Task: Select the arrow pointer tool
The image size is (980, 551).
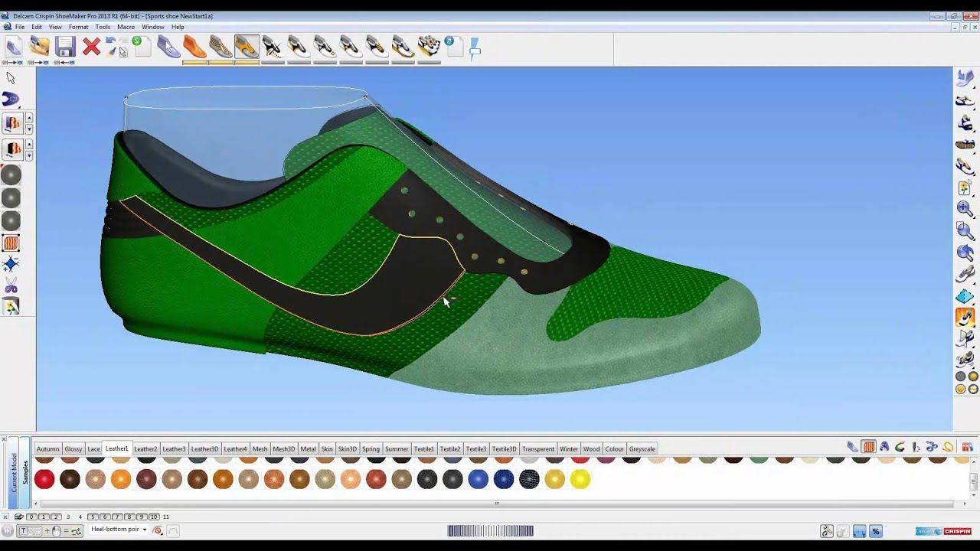Action: (11, 77)
